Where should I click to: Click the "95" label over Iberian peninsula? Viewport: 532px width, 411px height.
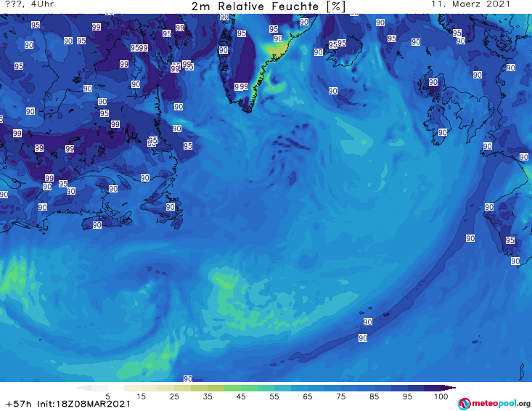point(510,240)
